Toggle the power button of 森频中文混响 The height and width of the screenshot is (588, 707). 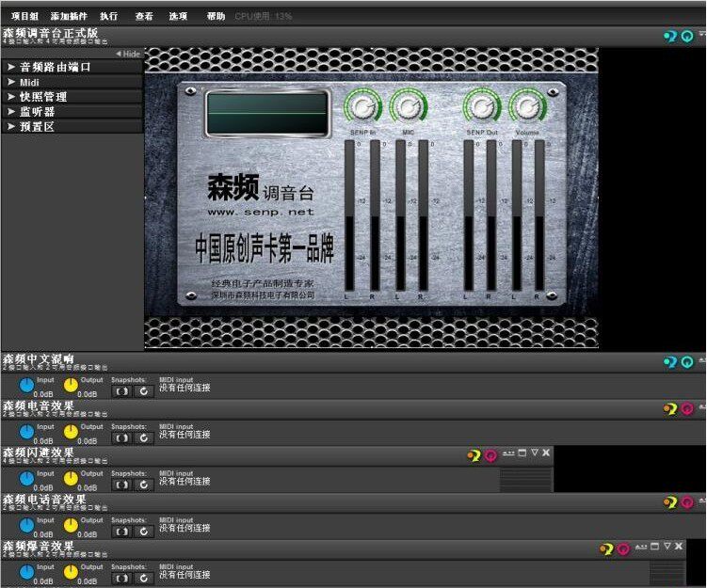pos(686,362)
